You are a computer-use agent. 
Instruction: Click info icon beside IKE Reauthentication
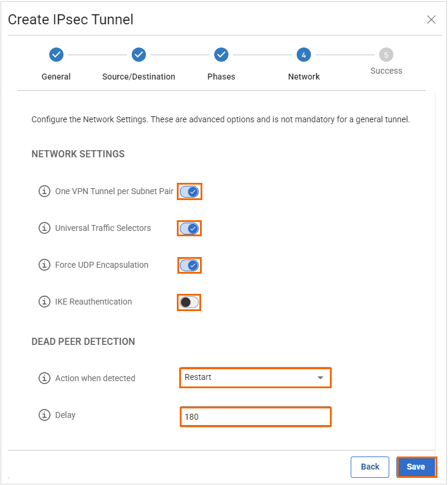44,302
